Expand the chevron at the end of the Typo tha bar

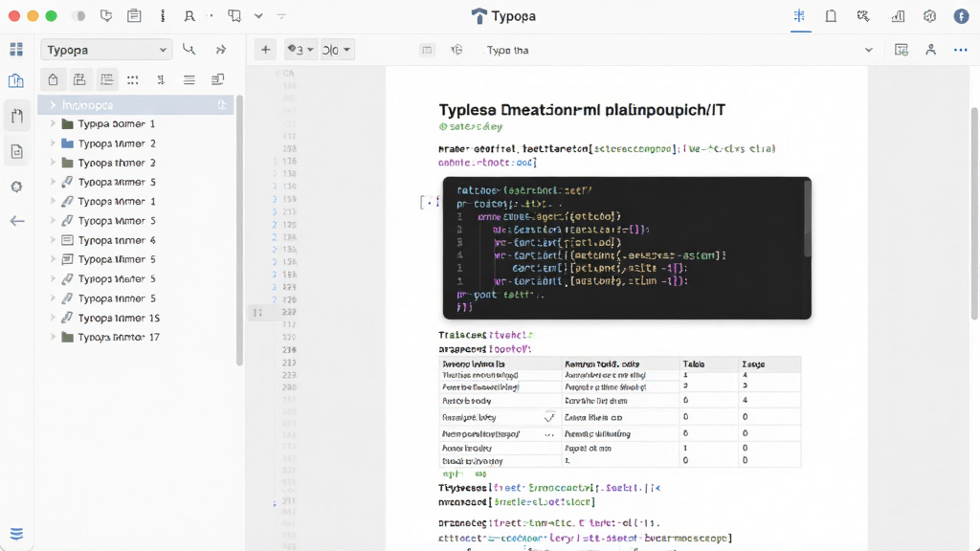pyautogui.click(x=868, y=50)
